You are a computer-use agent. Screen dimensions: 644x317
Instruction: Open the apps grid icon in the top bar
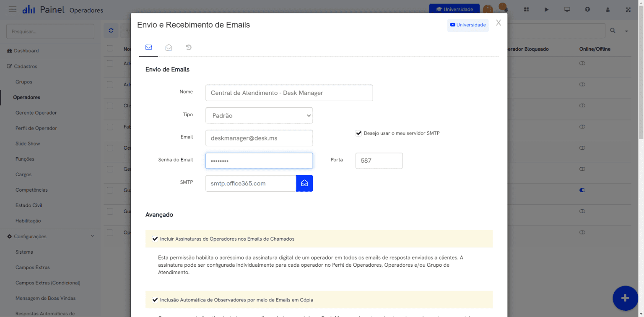click(x=526, y=9)
